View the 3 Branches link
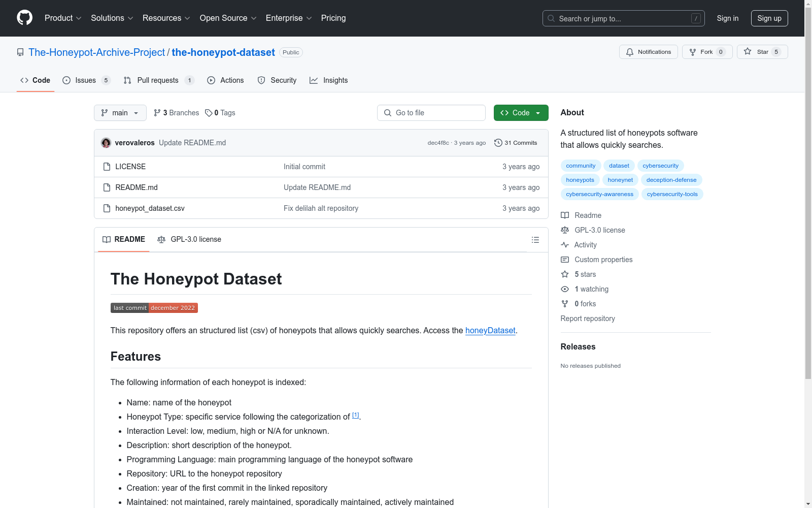 [177, 113]
